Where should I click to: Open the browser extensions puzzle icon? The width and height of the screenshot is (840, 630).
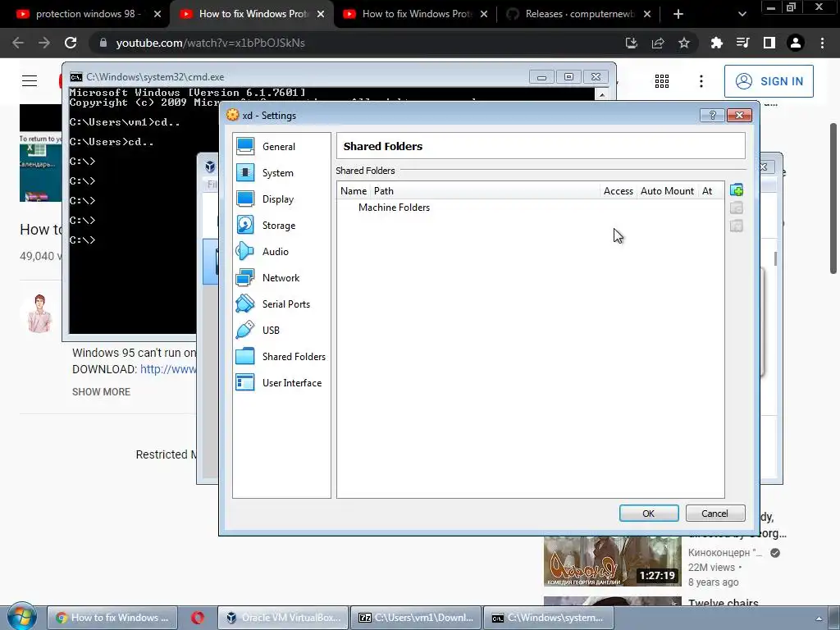click(717, 43)
